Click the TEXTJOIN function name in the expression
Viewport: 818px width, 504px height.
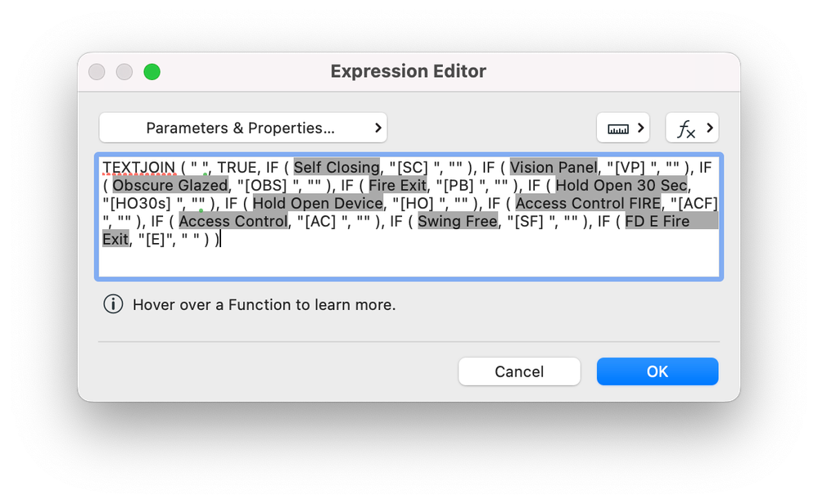138,168
